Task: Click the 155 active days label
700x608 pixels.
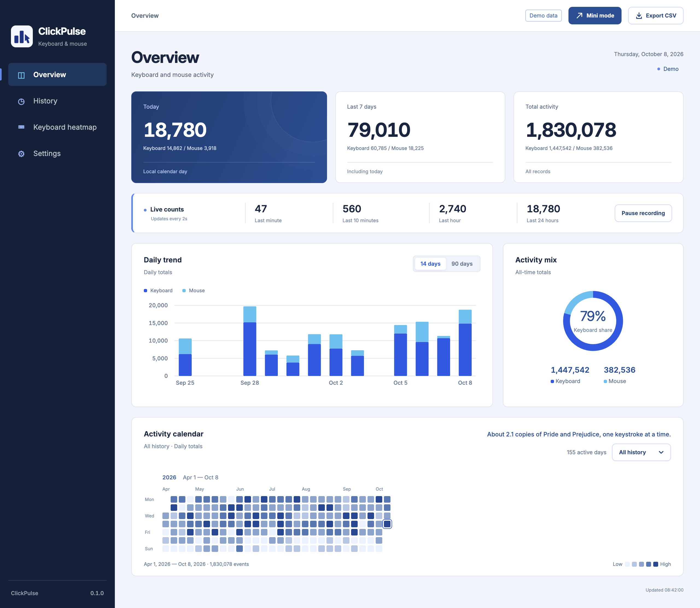Action: [587, 453]
